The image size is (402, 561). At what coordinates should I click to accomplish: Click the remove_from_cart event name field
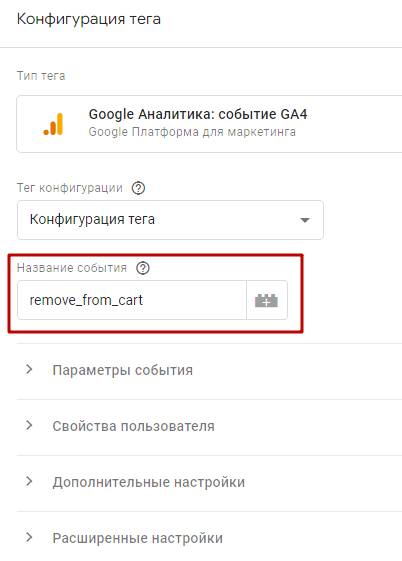click(132, 300)
